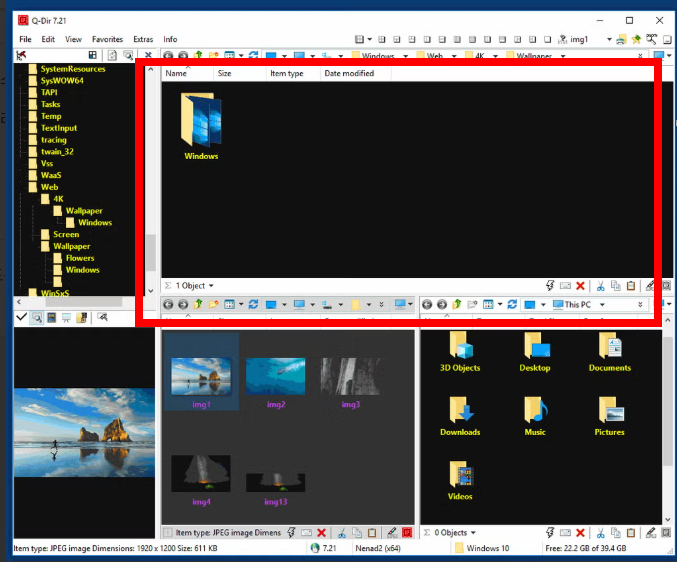
Task: Expand the pane layout dropdown arrow
Action: pos(370,39)
